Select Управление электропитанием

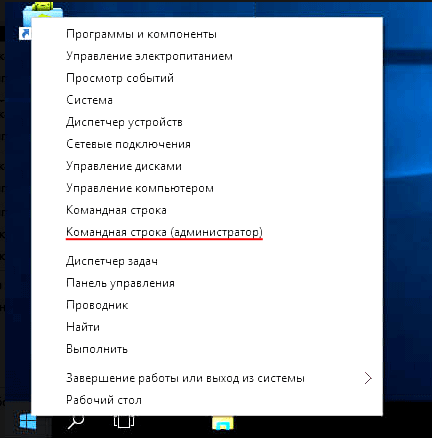pos(149,56)
